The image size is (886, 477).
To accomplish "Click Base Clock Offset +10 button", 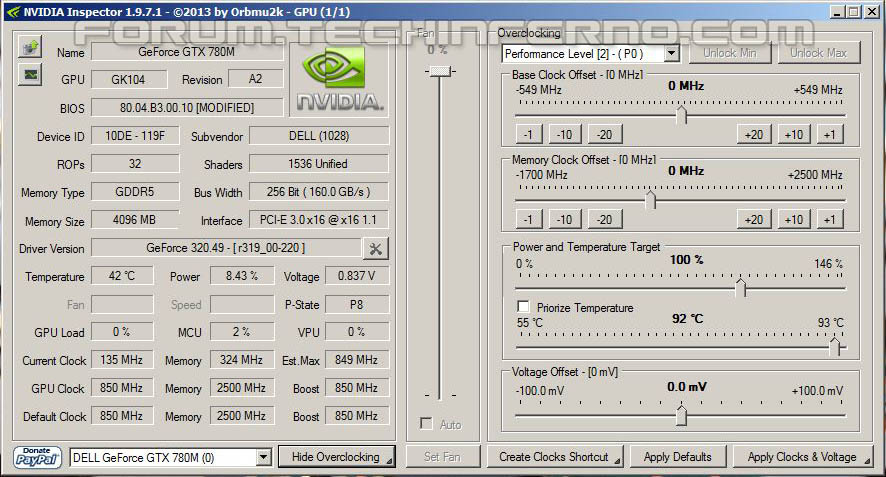I will (x=794, y=135).
